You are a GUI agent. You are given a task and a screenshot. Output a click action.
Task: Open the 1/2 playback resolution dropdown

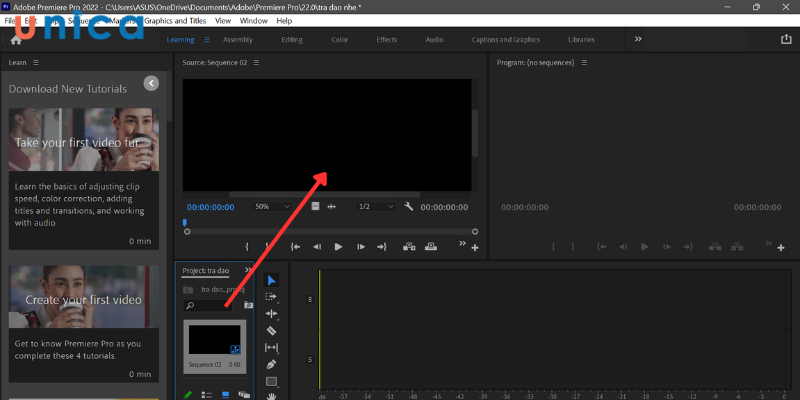[375, 207]
